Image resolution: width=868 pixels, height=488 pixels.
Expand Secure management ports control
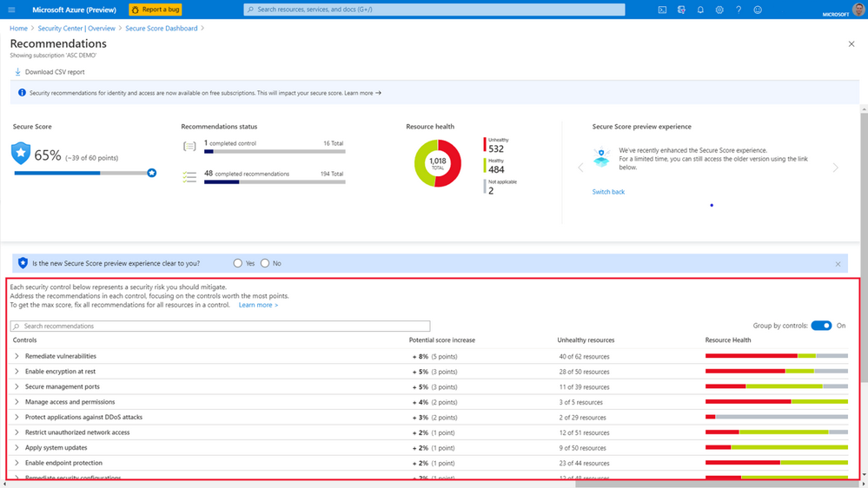(17, 386)
